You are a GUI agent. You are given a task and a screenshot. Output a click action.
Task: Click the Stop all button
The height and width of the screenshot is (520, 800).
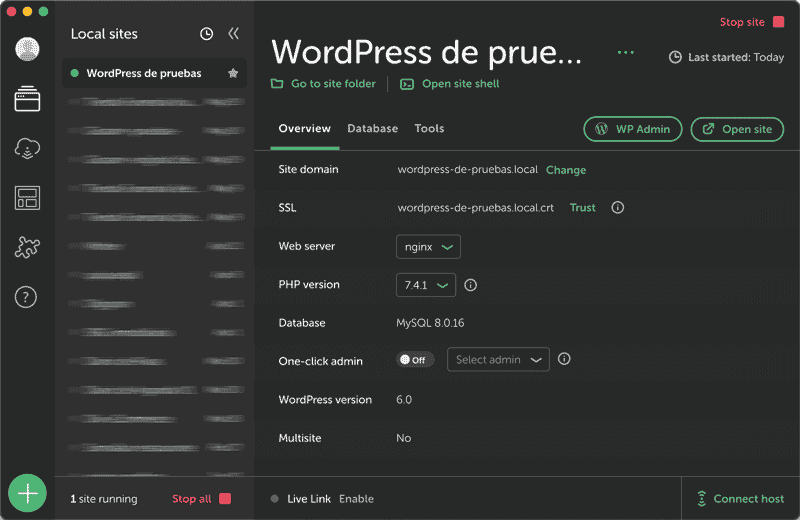coord(201,499)
